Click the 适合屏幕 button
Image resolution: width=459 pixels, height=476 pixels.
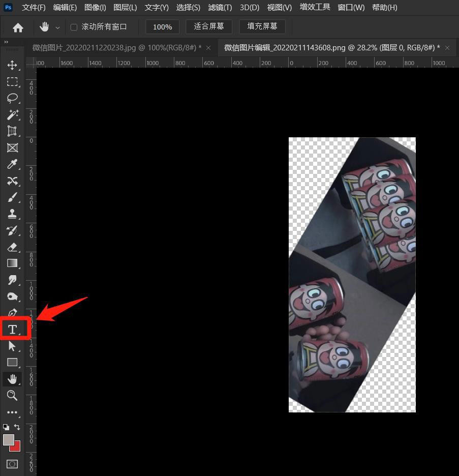208,26
